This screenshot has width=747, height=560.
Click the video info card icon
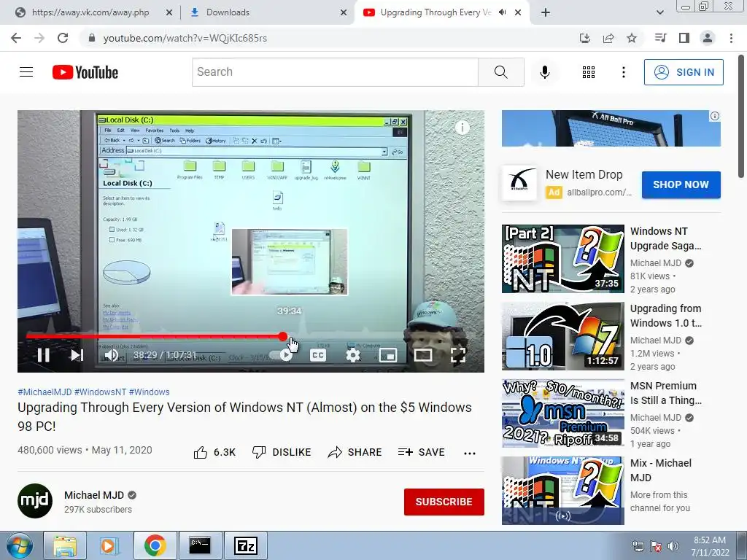tap(462, 127)
